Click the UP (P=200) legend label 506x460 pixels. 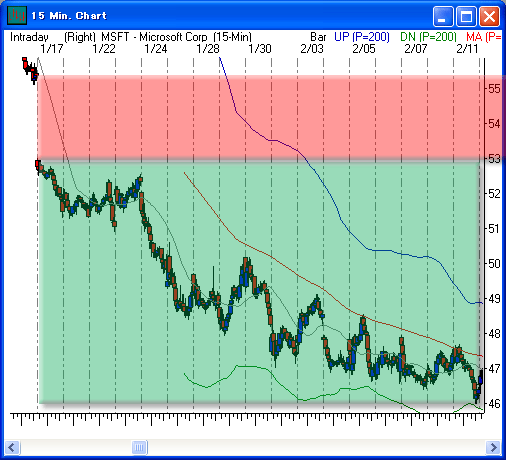[362, 37]
